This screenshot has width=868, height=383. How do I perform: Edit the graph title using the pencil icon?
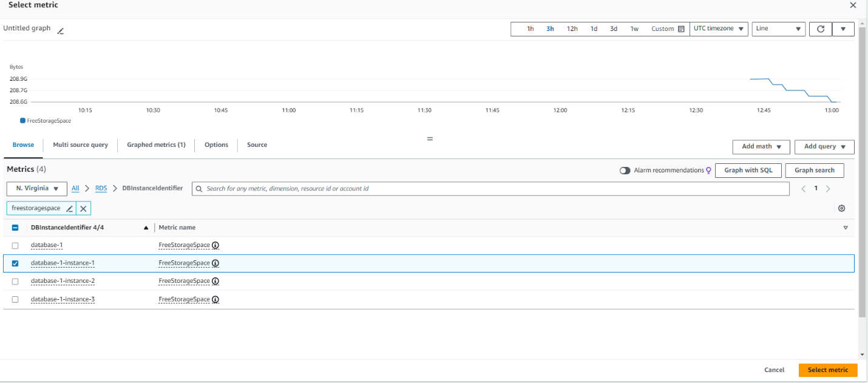60,30
